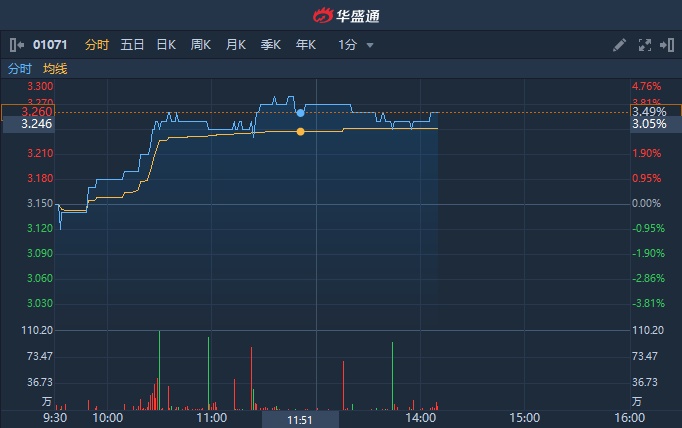Select the pencil drawing tool icon
The height and width of the screenshot is (428, 682).
pos(620,45)
